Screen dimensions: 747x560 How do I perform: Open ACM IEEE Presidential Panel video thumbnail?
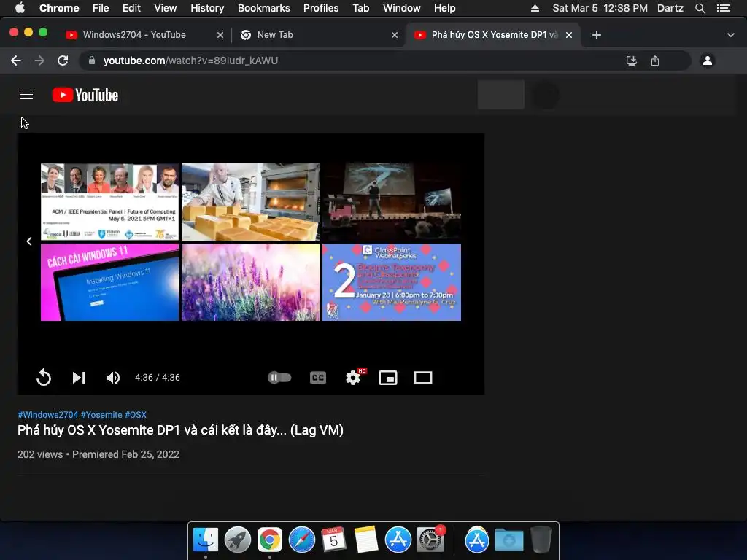[109, 202]
